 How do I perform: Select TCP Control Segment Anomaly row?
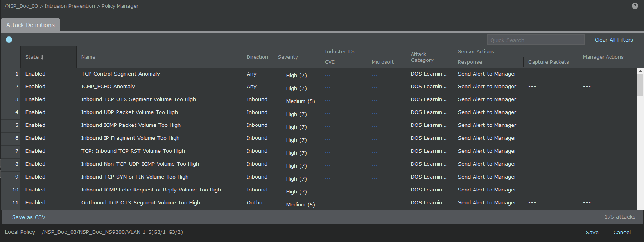coord(319,74)
